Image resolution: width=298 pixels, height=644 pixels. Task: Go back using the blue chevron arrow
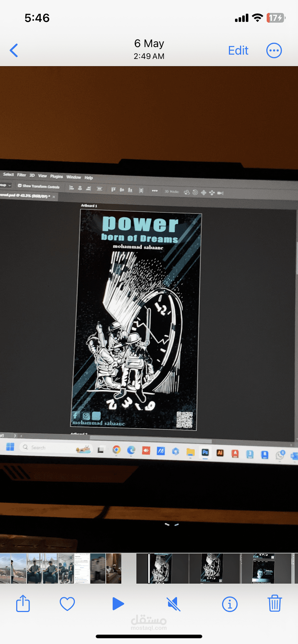[14, 50]
